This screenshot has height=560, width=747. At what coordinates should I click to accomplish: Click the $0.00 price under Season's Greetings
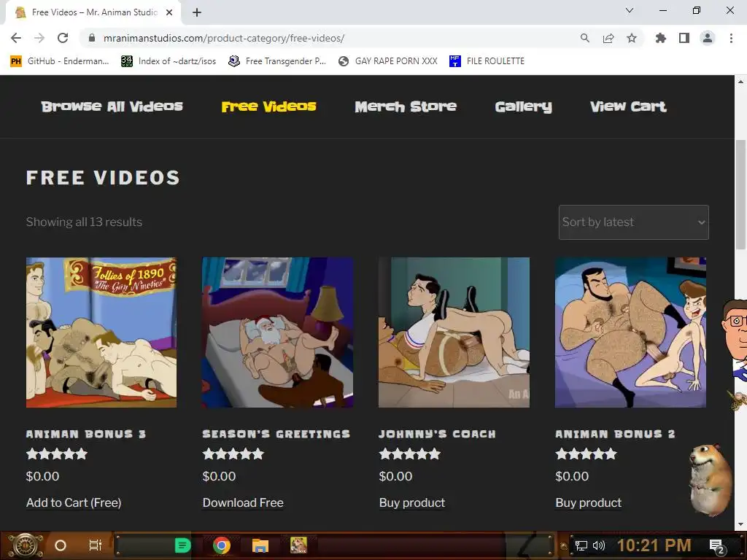point(219,476)
